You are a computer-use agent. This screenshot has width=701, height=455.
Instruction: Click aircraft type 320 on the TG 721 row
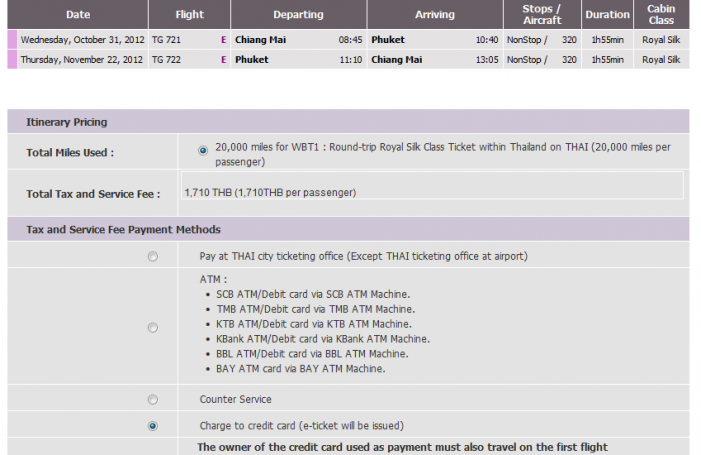coord(568,41)
